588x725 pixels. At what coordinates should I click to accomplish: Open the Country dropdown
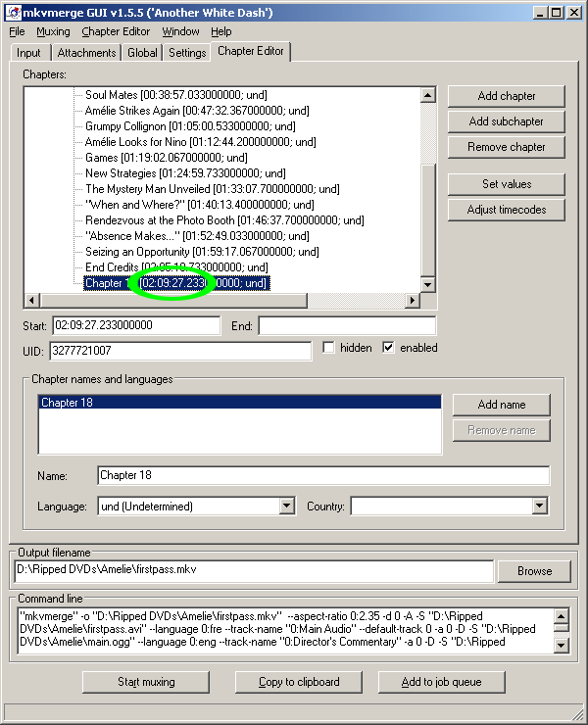(539, 506)
